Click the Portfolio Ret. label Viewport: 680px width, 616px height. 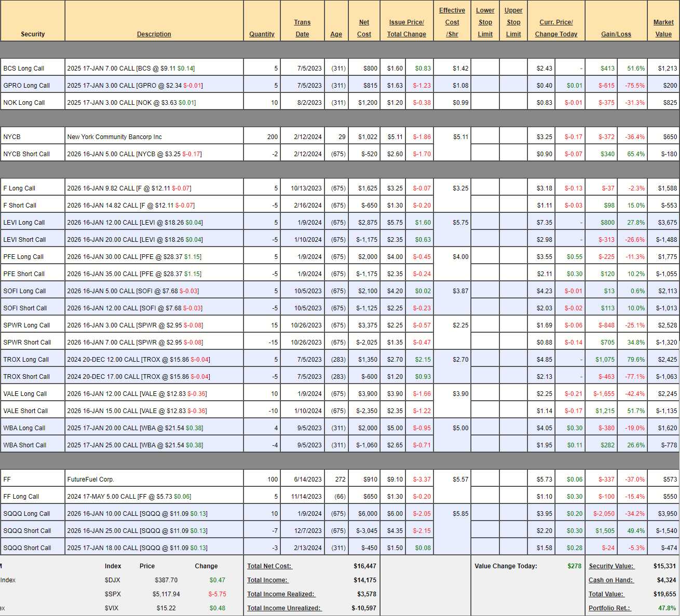pyautogui.click(x=609, y=608)
